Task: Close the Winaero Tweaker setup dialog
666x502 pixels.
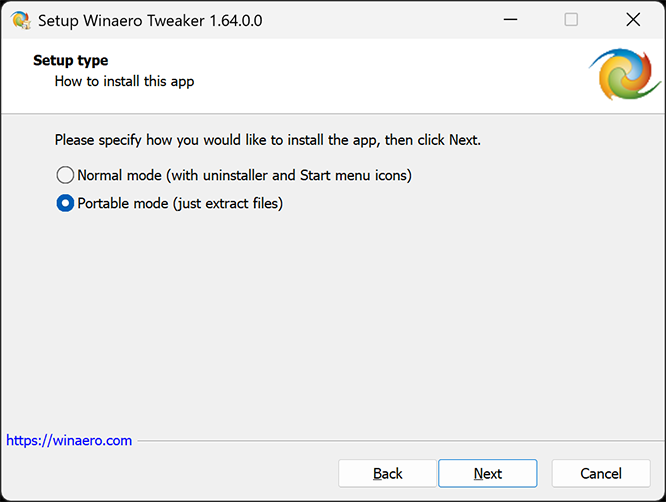Action: [632, 20]
